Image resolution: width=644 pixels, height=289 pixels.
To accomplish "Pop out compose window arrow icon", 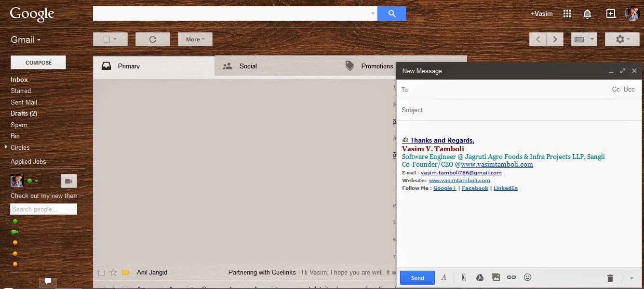I will point(622,71).
